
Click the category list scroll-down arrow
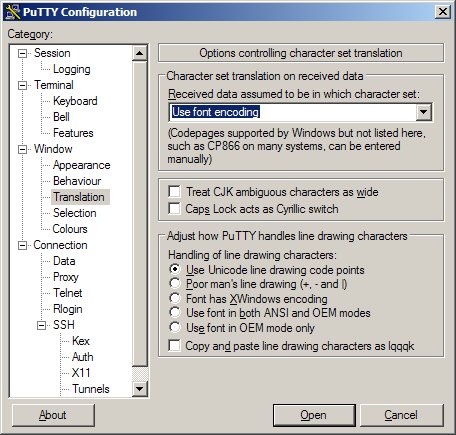pyautogui.click(x=139, y=389)
